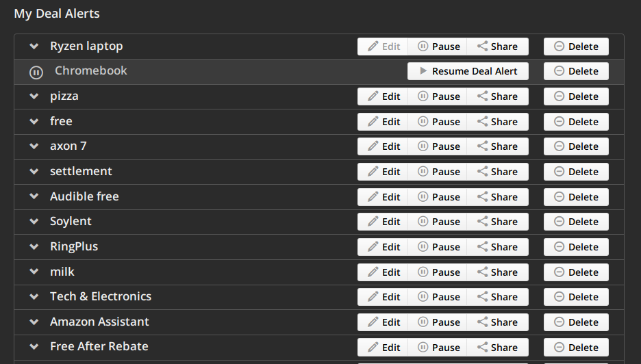Image resolution: width=641 pixels, height=364 pixels.
Task: Expand the Tech & Electronics alert chevron
Action: point(34,297)
